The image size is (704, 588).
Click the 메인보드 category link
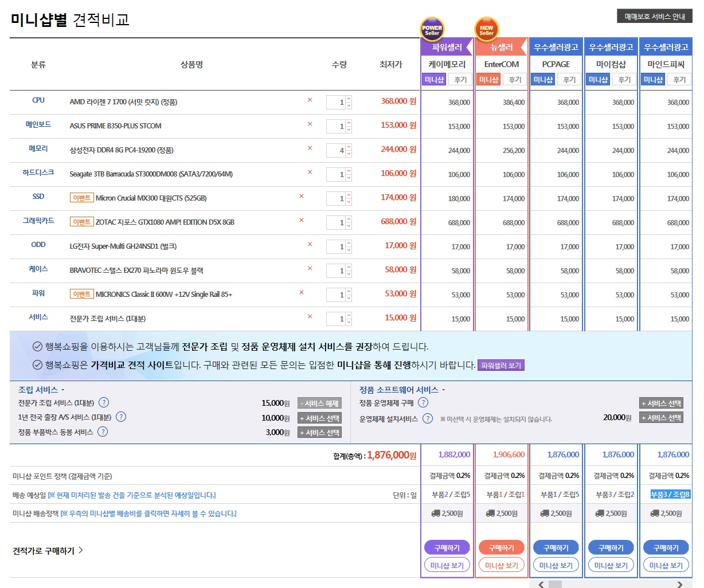38,124
